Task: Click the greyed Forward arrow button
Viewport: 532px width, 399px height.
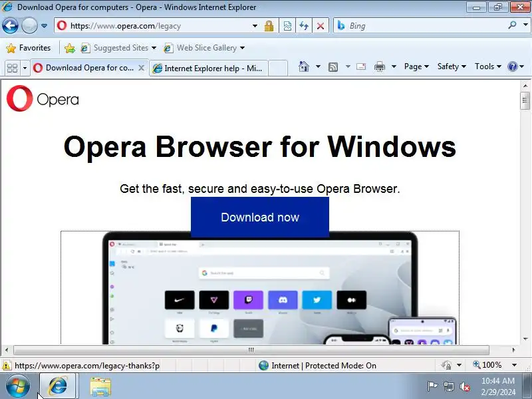Action: coord(29,26)
